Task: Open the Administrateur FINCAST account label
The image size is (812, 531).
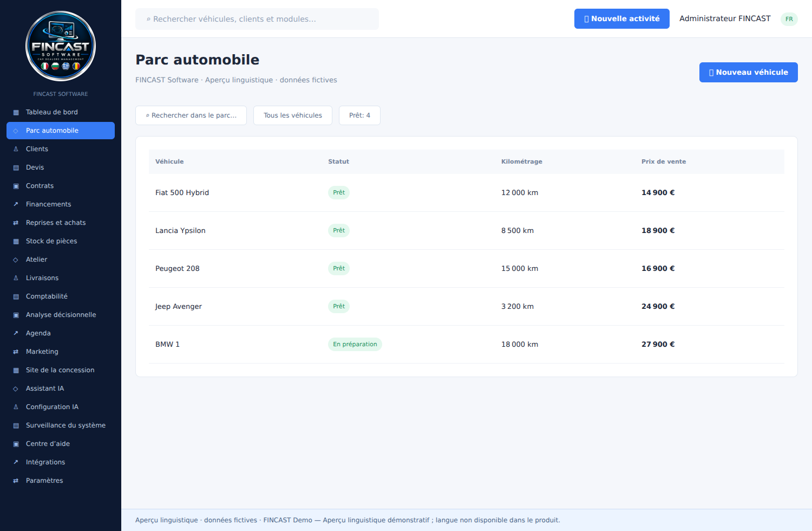Action: pos(725,18)
